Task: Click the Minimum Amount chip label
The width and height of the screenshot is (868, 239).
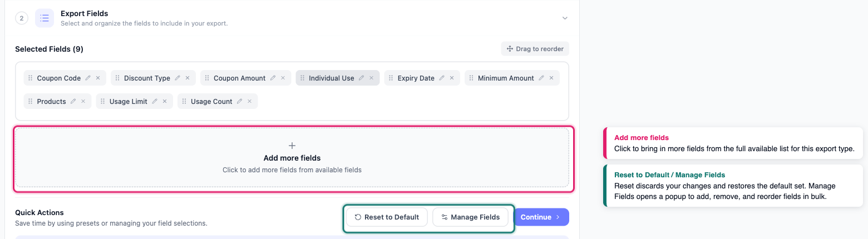Action: coord(506,78)
